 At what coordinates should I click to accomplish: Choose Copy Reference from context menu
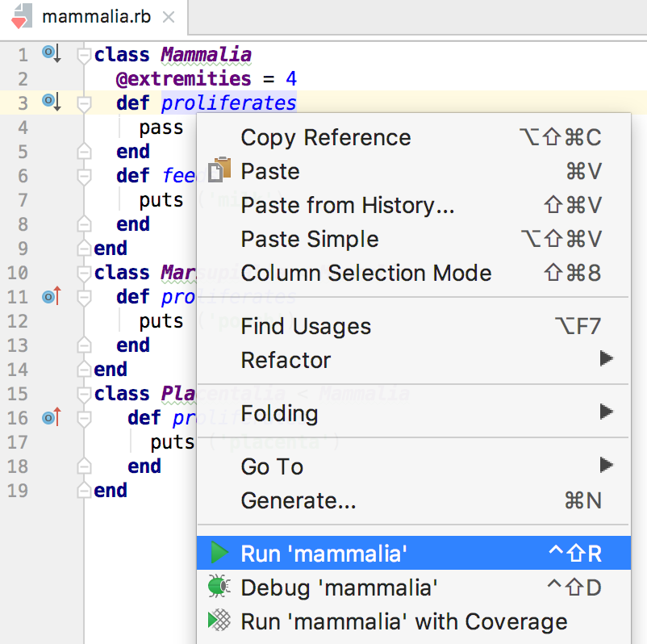[326, 138]
